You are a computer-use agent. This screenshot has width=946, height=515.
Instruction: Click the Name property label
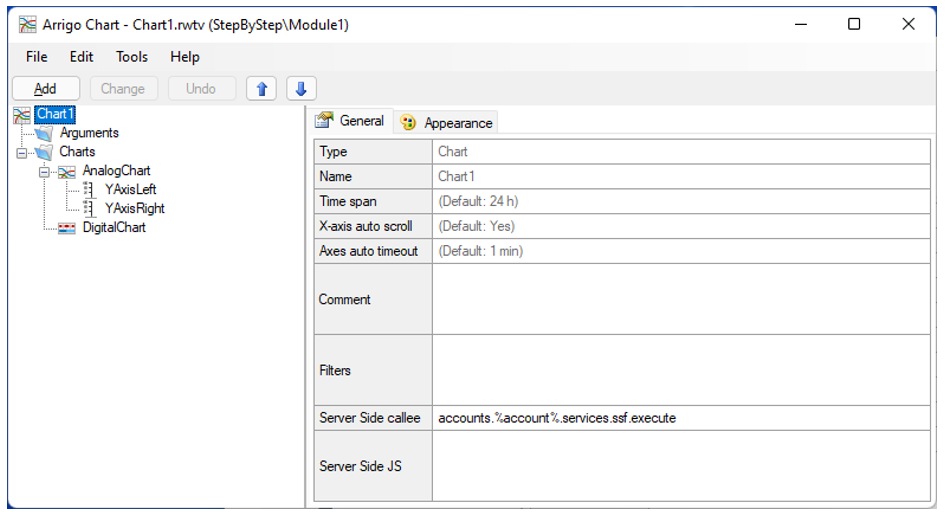click(373, 176)
